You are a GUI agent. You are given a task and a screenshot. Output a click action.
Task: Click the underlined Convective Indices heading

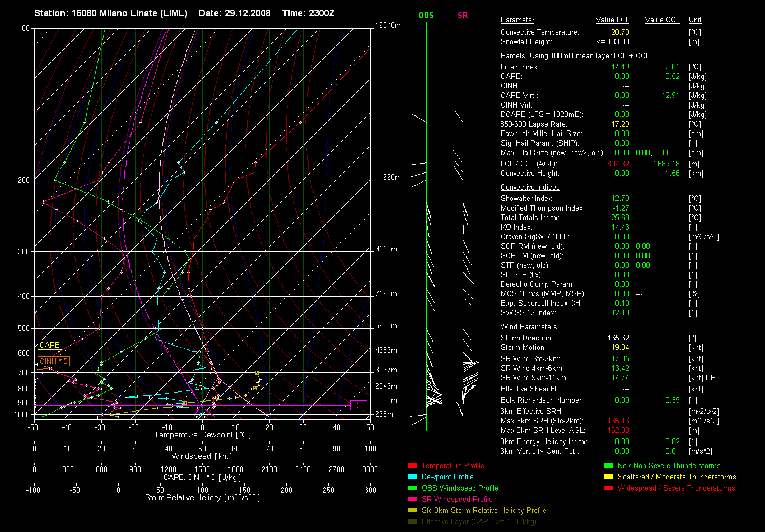tap(530, 188)
